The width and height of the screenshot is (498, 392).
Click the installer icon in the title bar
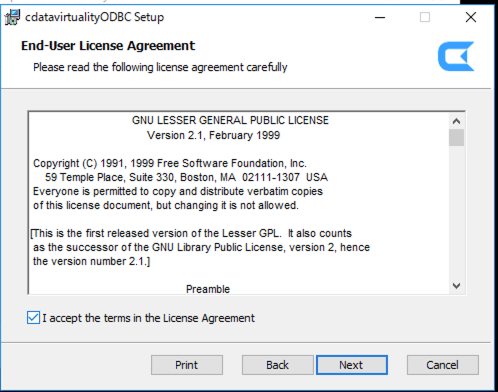pos(12,17)
